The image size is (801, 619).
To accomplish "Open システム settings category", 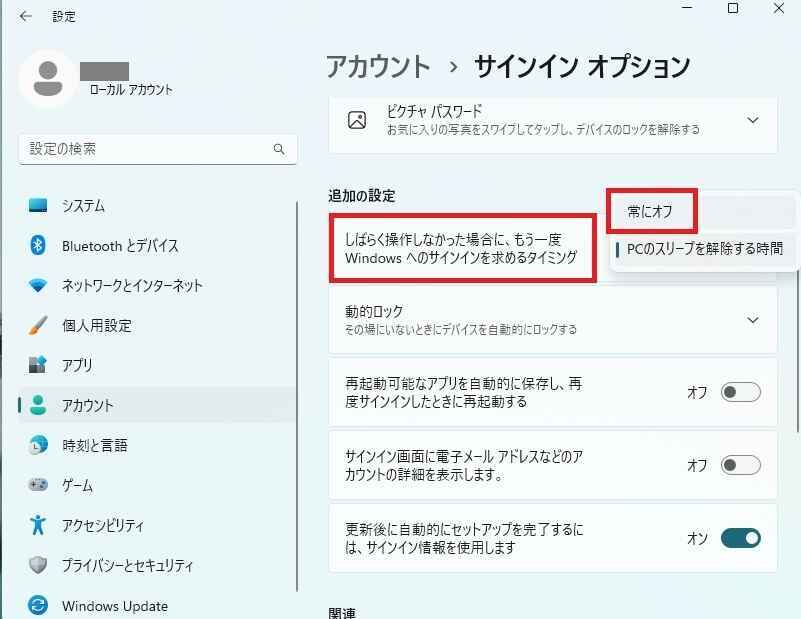I will coord(157,205).
